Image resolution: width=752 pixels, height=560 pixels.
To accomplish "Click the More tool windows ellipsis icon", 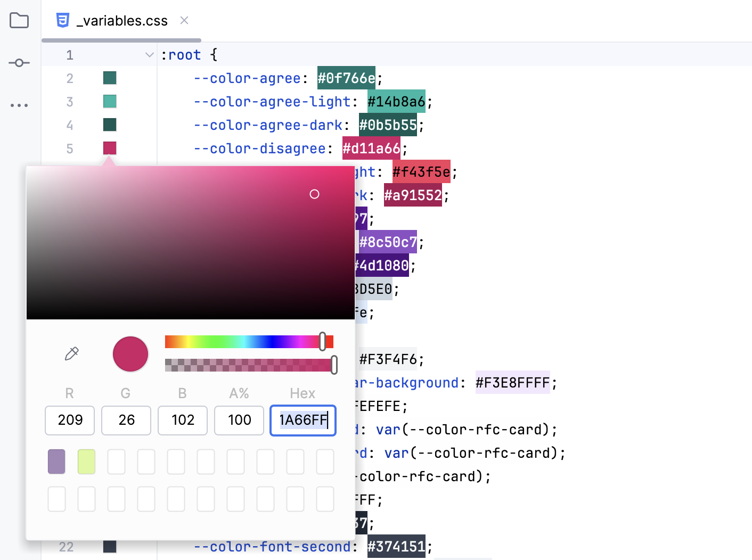I will [x=19, y=105].
